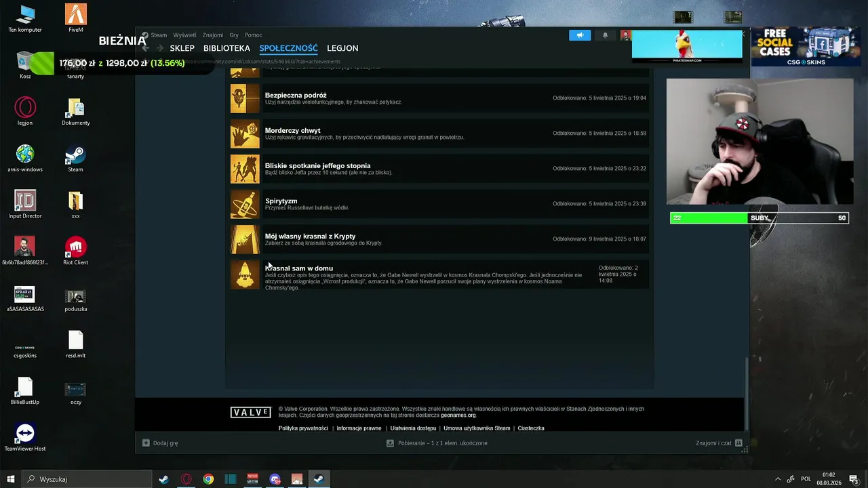
Task: Click the Dodaj grę plus icon
Action: 146,443
